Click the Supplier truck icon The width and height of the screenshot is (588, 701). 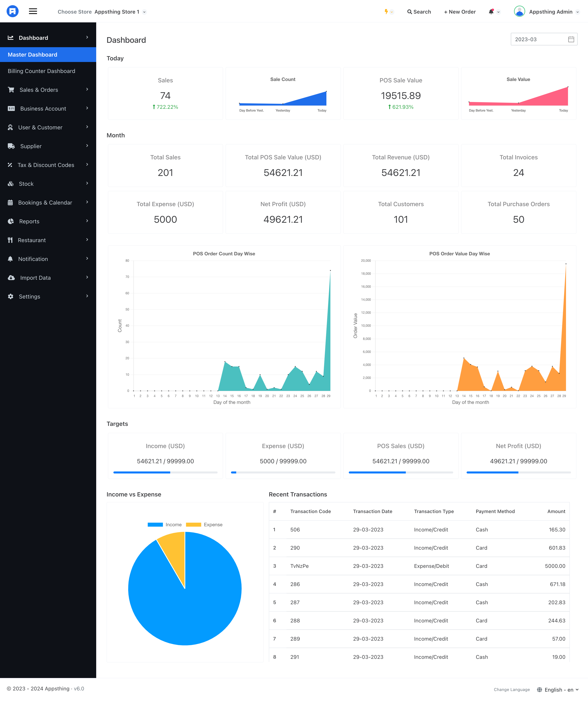tap(11, 146)
